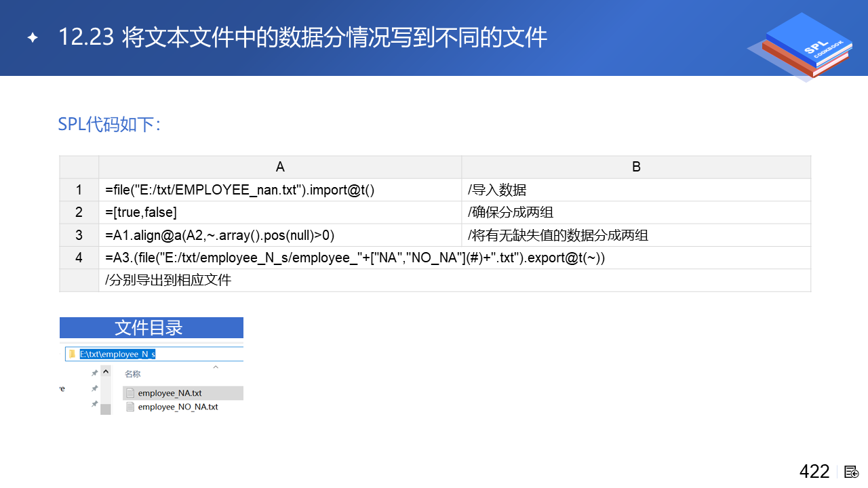This screenshot has height=488, width=868.
Task: Click the comment /分别导出到相应文件
Action: [x=168, y=280]
